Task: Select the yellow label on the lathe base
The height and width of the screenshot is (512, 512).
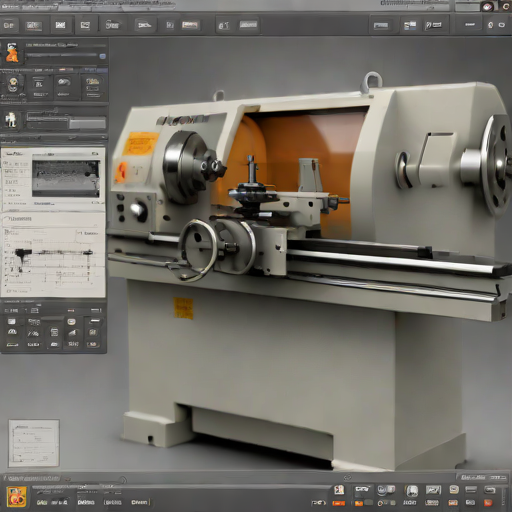Action: click(x=183, y=308)
